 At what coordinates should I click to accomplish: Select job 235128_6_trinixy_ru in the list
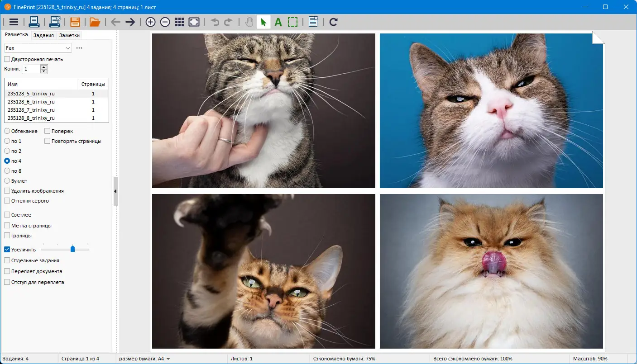57,102
